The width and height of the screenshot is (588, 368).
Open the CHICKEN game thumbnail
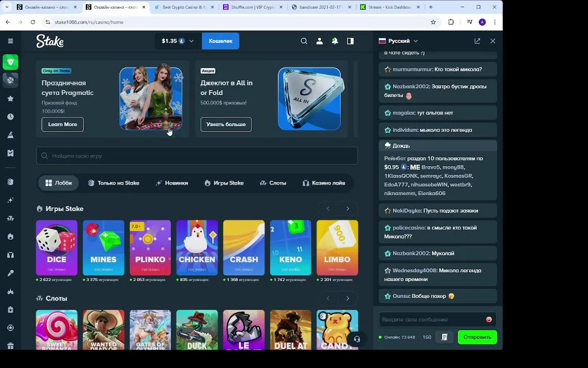197,248
